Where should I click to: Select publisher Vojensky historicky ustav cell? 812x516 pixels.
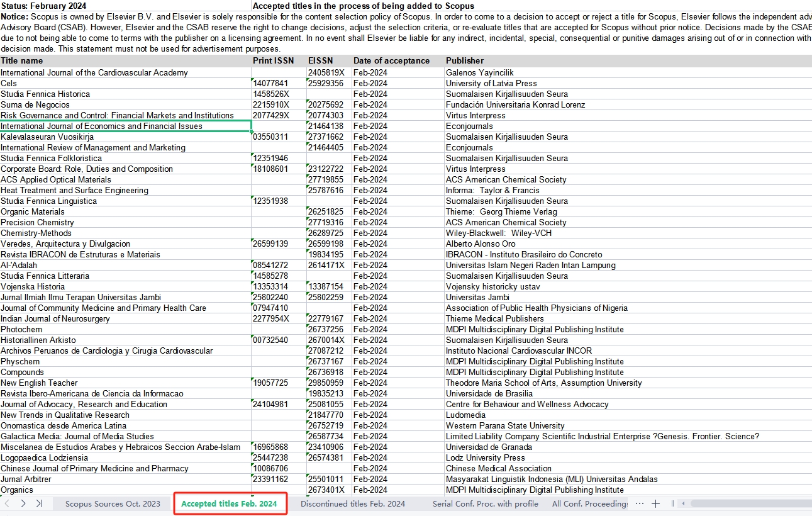[628, 286]
